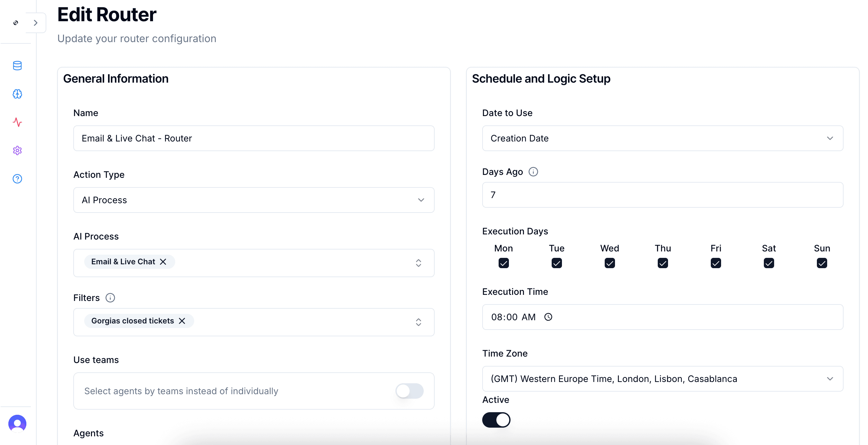Uncheck the Sunday execution day
The width and height of the screenshot is (868, 445).
coord(822,263)
